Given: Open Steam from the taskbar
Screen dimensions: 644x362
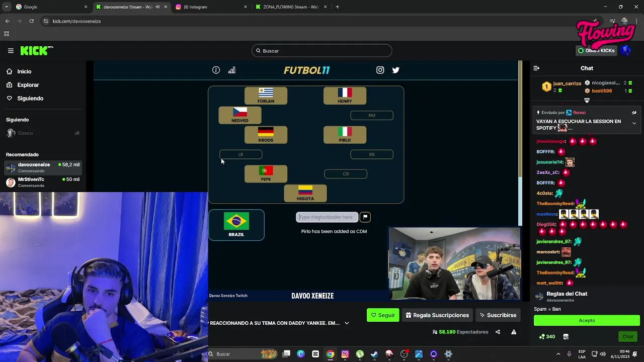Looking at the screenshot, I should tap(374, 354).
